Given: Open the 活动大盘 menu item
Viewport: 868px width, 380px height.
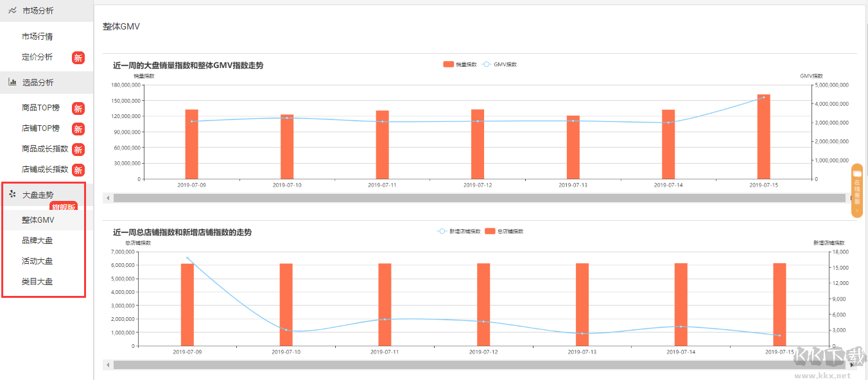Looking at the screenshot, I should (37, 261).
